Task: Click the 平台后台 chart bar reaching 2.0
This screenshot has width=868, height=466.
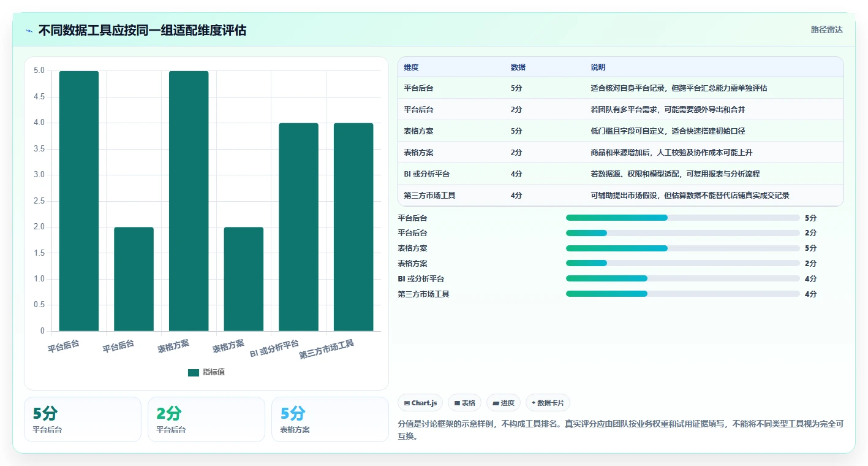Action: point(134,279)
